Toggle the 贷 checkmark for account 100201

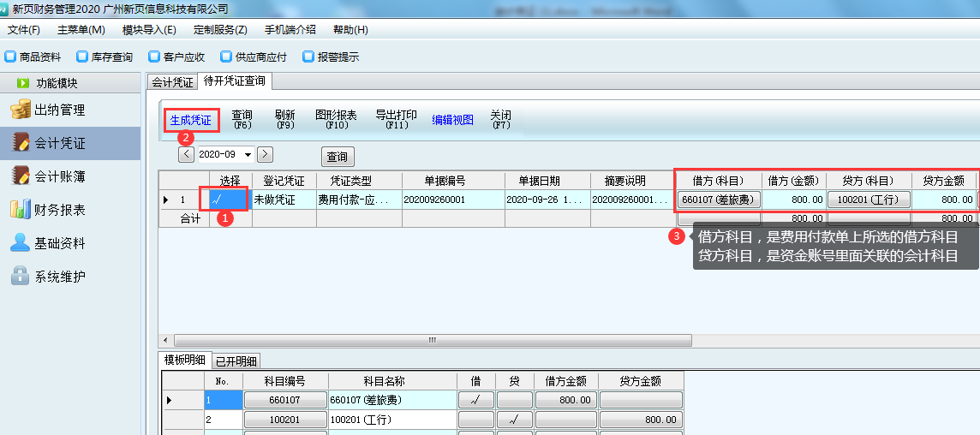[x=514, y=420]
